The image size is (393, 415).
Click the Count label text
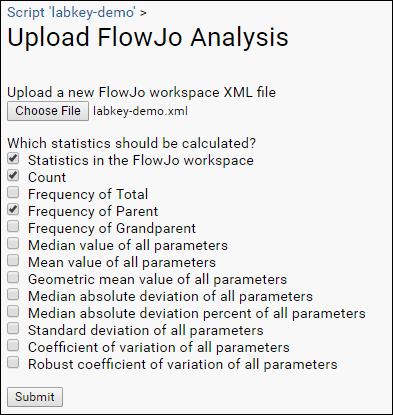point(47,177)
